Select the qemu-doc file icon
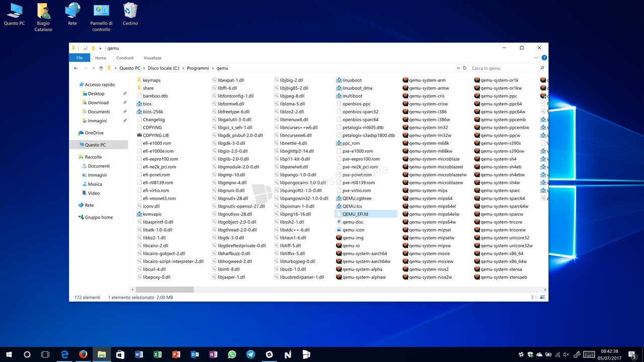Screen dimensions: 644x362 pyautogui.click(x=339, y=222)
